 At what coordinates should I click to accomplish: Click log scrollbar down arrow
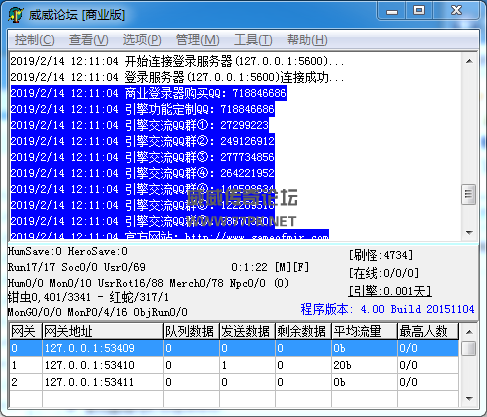(469, 232)
